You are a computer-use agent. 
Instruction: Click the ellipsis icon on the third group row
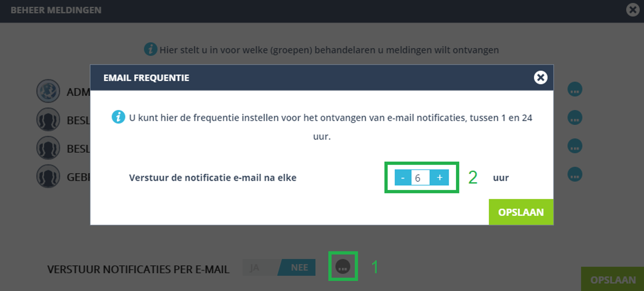tap(574, 146)
